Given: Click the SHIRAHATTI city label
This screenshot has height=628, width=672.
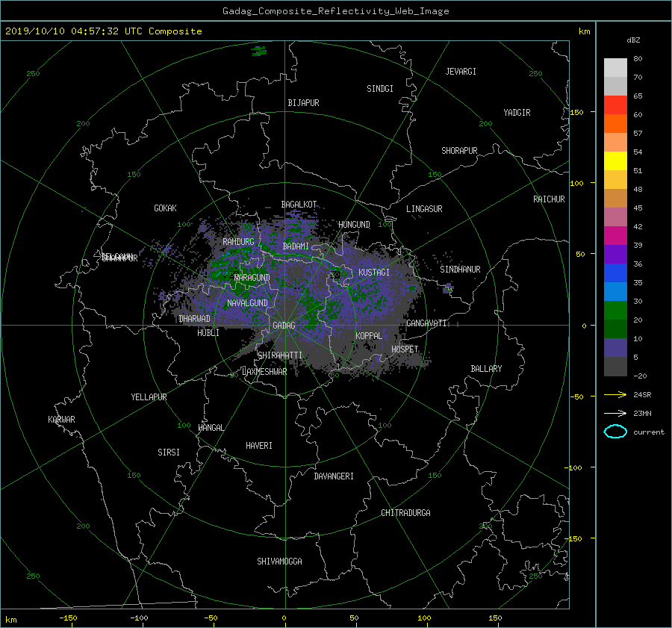Looking at the screenshot, I should pos(279,355).
